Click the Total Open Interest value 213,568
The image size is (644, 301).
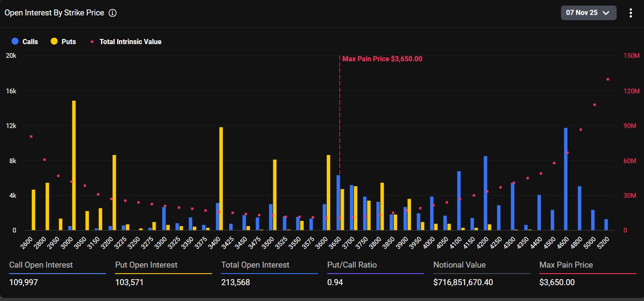236,283
